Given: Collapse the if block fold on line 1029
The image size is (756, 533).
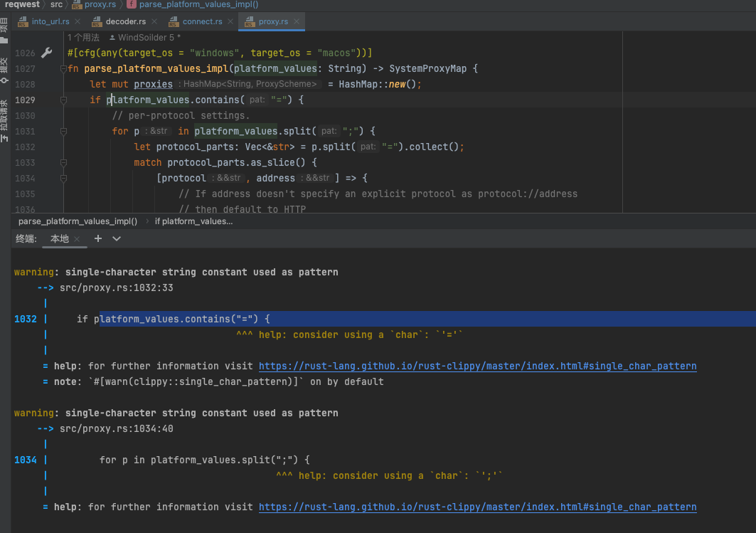Looking at the screenshot, I should [x=63, y=100].
